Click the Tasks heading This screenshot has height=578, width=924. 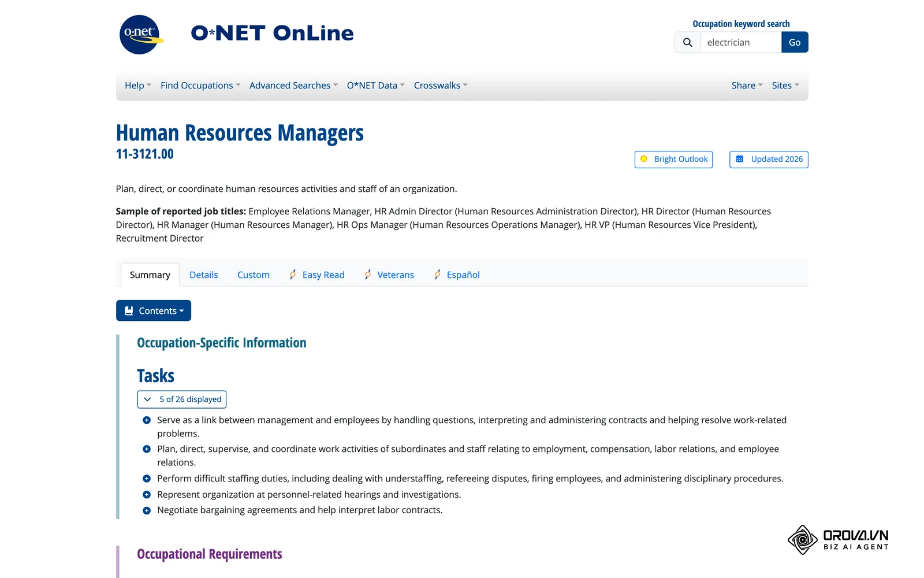[156, 376]
